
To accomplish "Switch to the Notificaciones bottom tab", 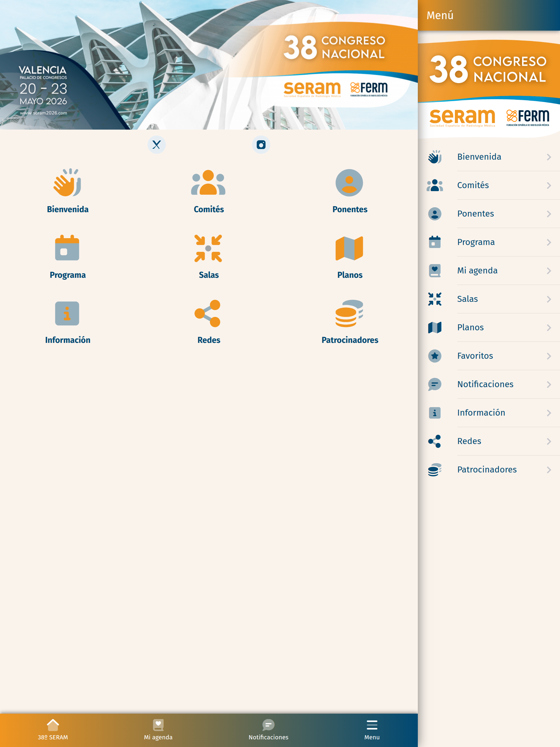I will [x=269, y=730].
